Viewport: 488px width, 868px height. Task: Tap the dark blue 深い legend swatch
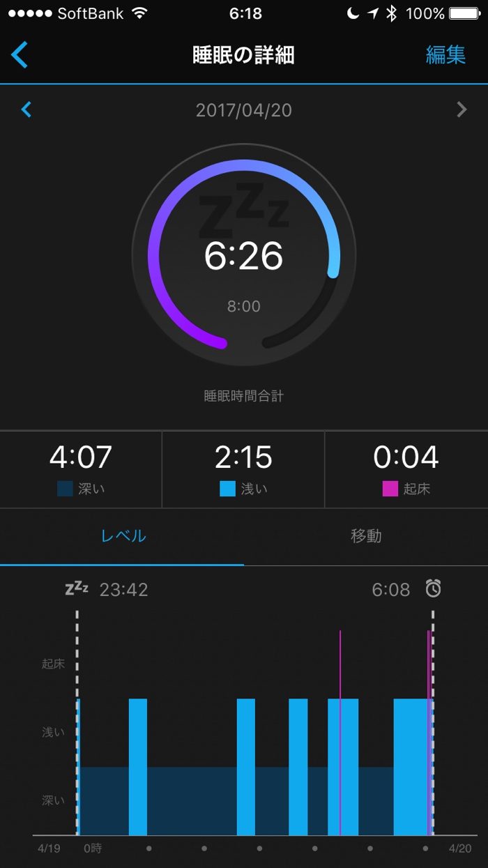[x=65, y=489]
